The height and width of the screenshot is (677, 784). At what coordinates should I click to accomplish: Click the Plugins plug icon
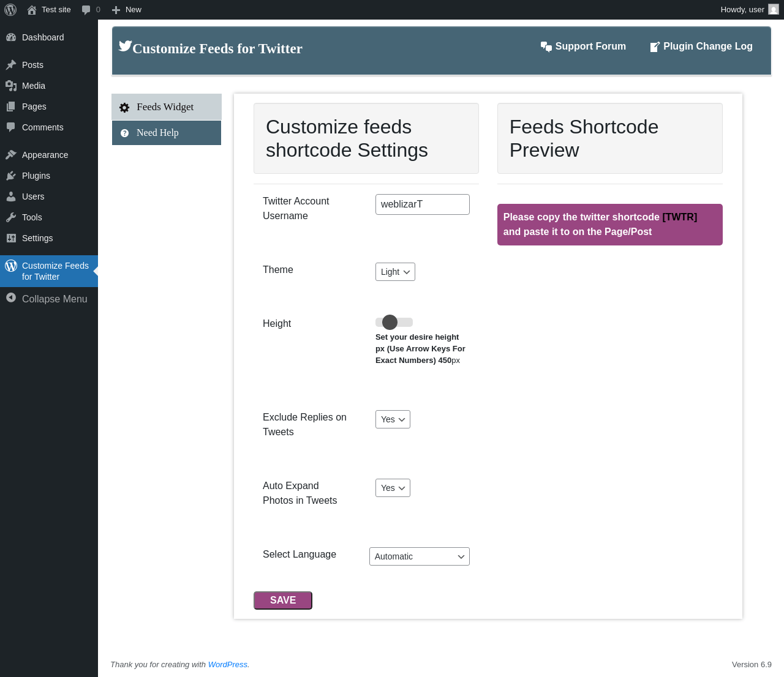click(11, 176)
